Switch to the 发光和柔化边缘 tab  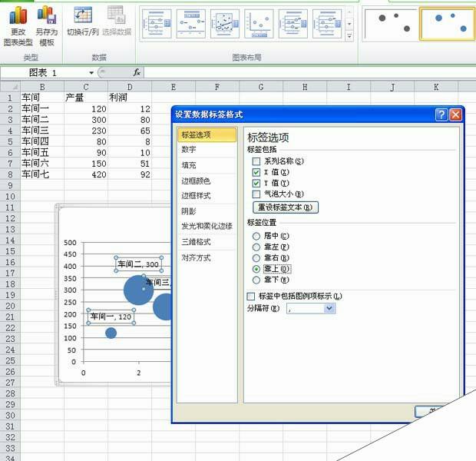[x=207, y=226]
